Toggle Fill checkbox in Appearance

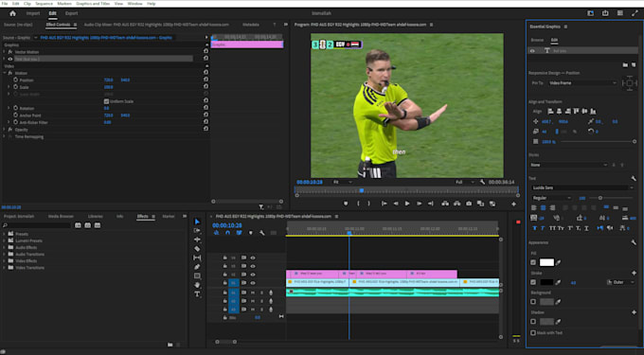[533, 262]
